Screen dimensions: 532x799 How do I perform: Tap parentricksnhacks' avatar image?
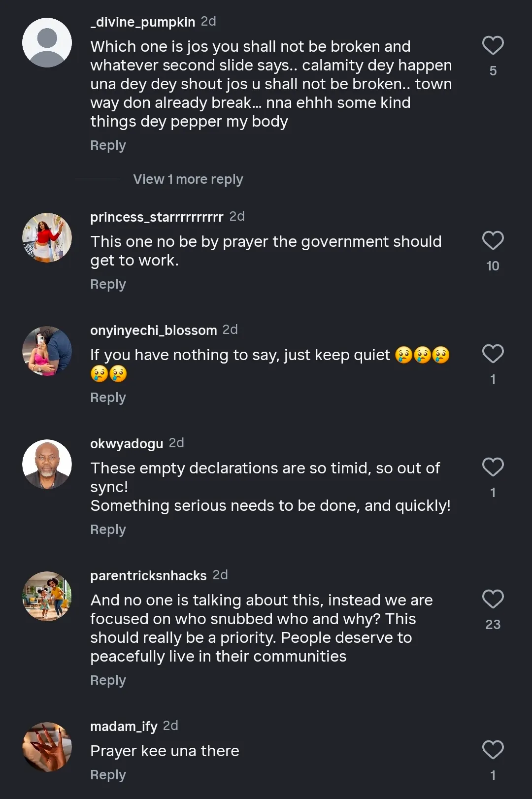coord(47,597)
